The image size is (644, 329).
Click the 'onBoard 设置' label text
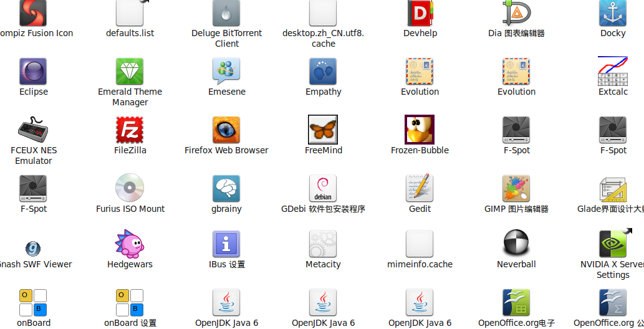point(130,323)
